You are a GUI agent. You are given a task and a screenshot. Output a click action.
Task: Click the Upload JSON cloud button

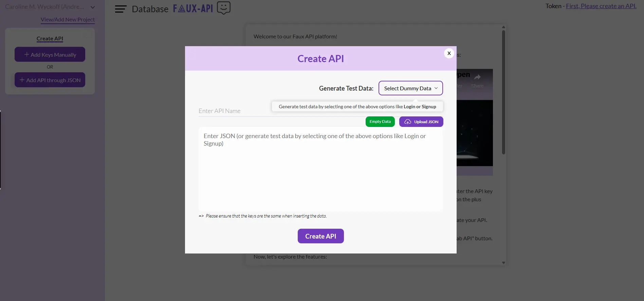coord(421,122)
